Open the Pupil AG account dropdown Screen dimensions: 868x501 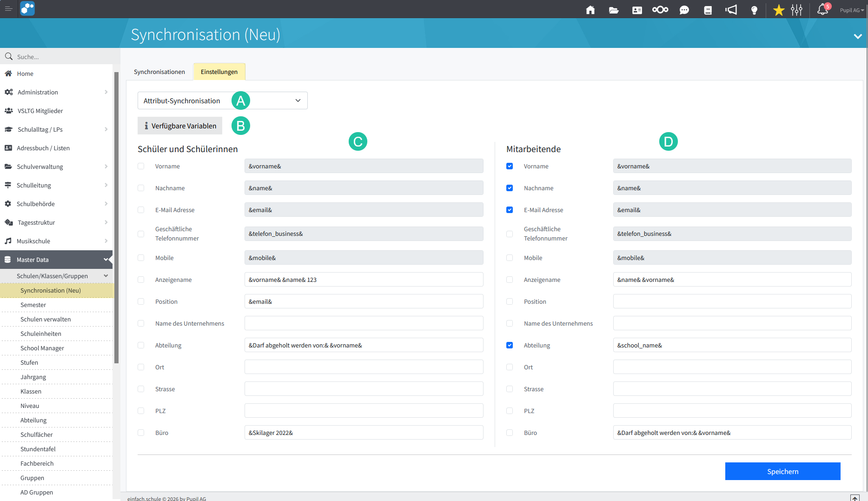[x=852, y=10]
